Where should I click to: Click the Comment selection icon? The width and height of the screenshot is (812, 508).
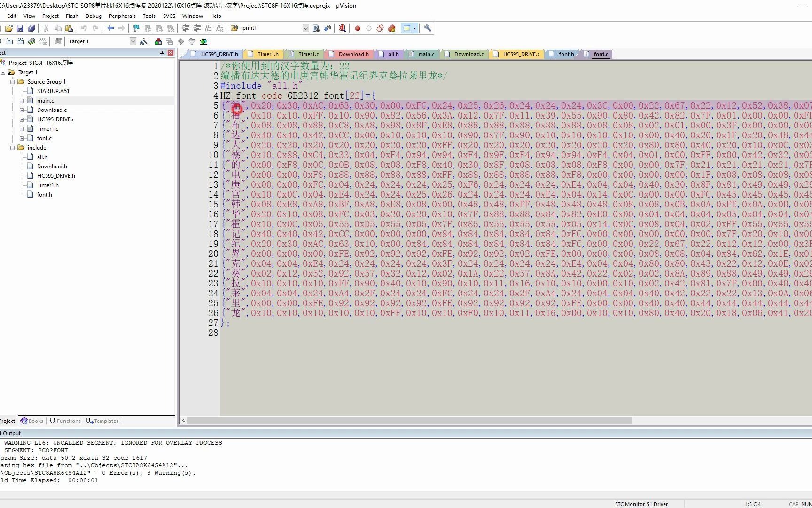(208, 28)
